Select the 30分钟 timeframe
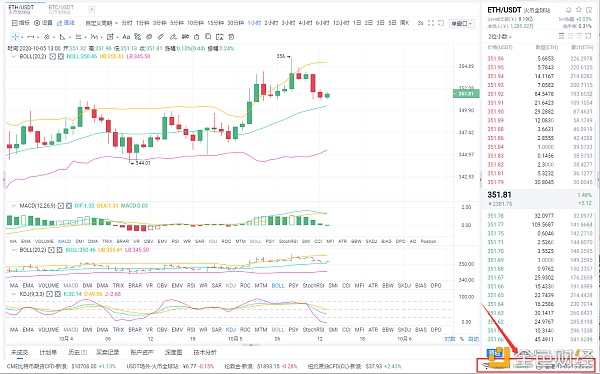 click(x=235, y=23)
